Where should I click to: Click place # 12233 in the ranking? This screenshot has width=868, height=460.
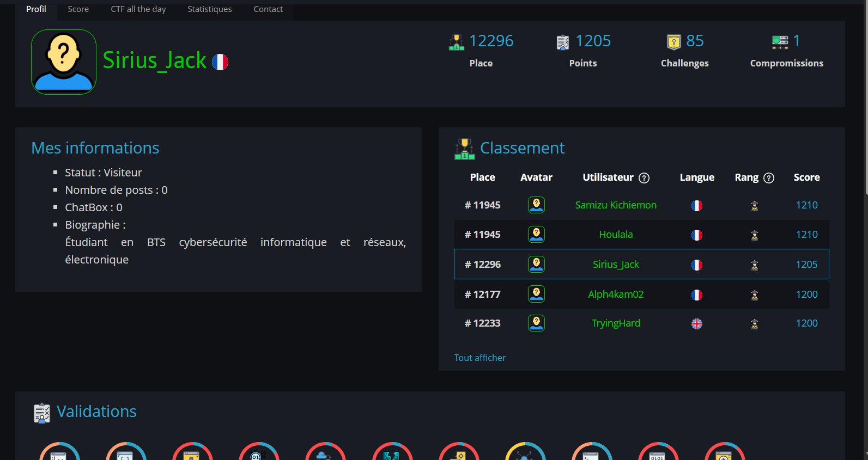(482, 323)
